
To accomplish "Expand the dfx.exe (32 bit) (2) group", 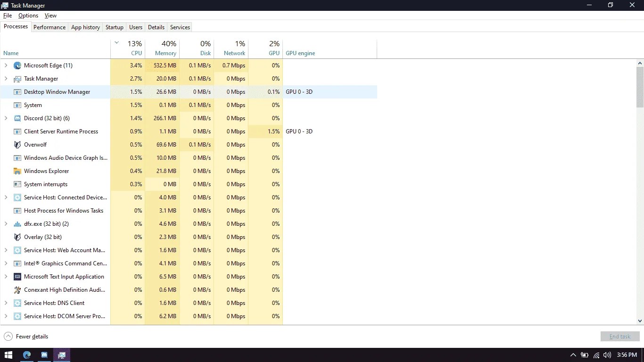I will (6, 224).
